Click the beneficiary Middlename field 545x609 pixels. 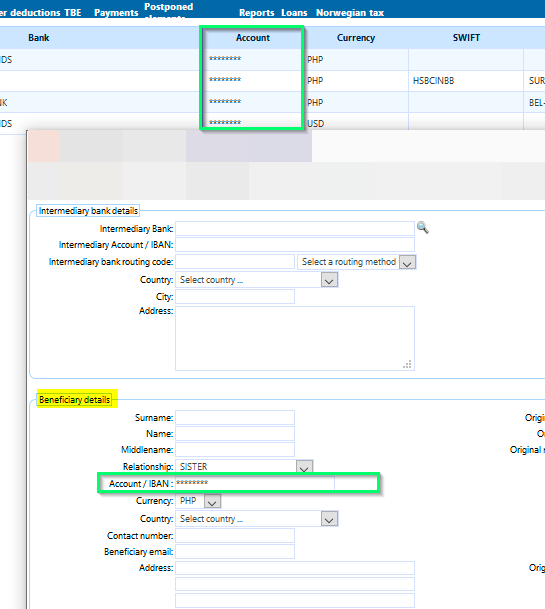click(x=235, y=449)
